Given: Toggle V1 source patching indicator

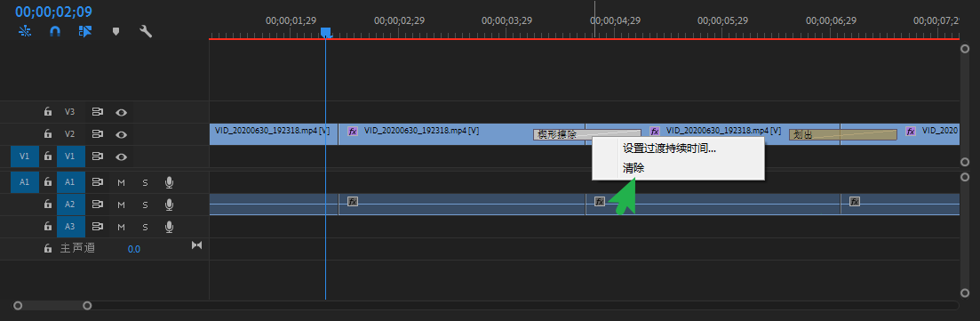Looking at the screenshot, I should pos(24,156).
